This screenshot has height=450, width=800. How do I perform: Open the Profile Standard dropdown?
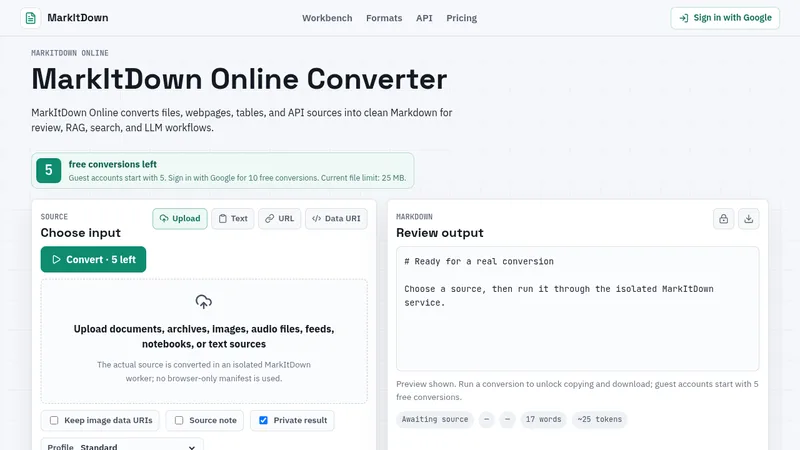point(122,444)
